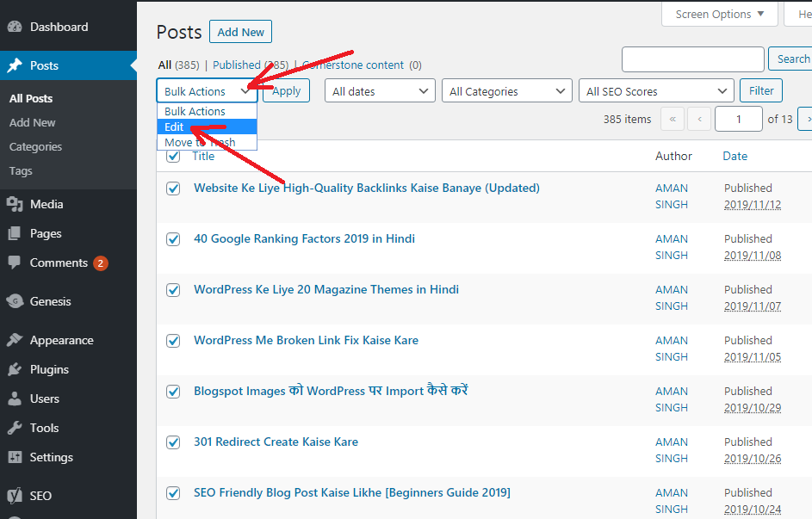Click the Apply button
This screenshot has height=519, width=812.
click(x=287, y=91)
